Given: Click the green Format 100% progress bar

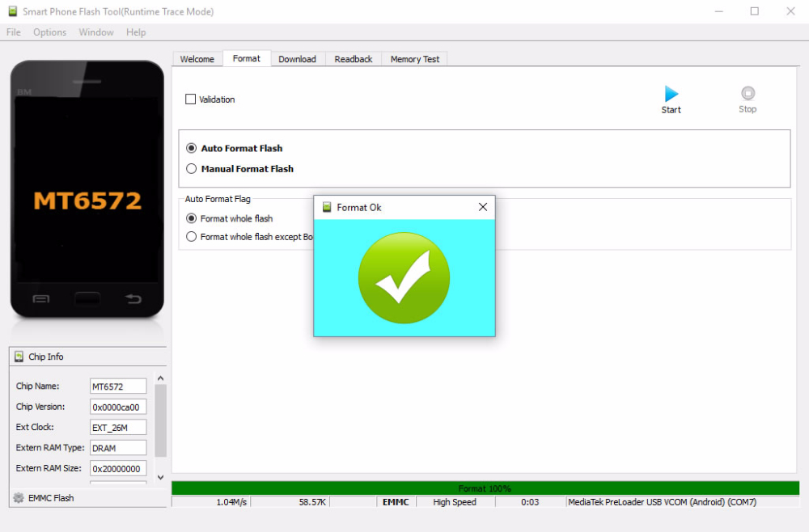Looking at the screenshot, I should tap(485, 488).
